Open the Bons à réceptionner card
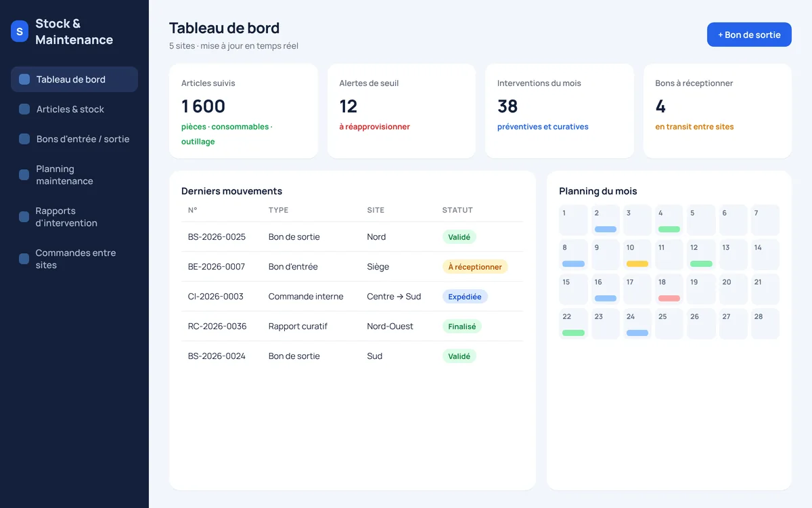 pos(717,111)
